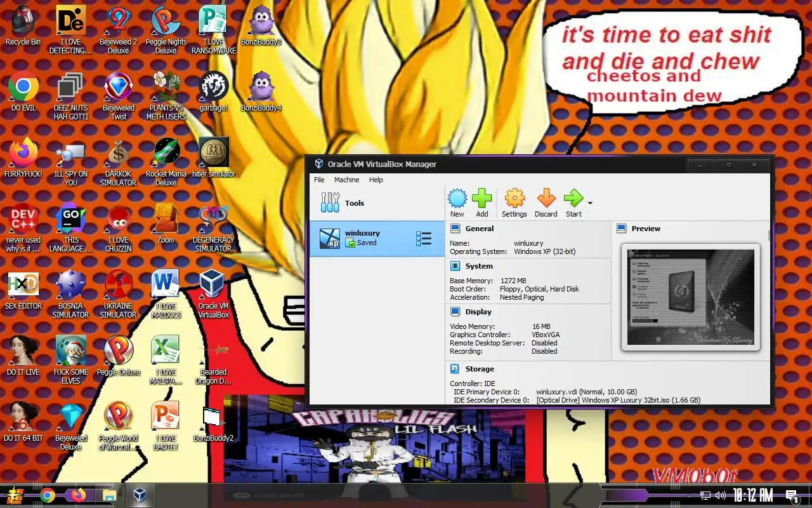Open the Tools entry in VirtualBox sidebar

[x=377, y=203]
